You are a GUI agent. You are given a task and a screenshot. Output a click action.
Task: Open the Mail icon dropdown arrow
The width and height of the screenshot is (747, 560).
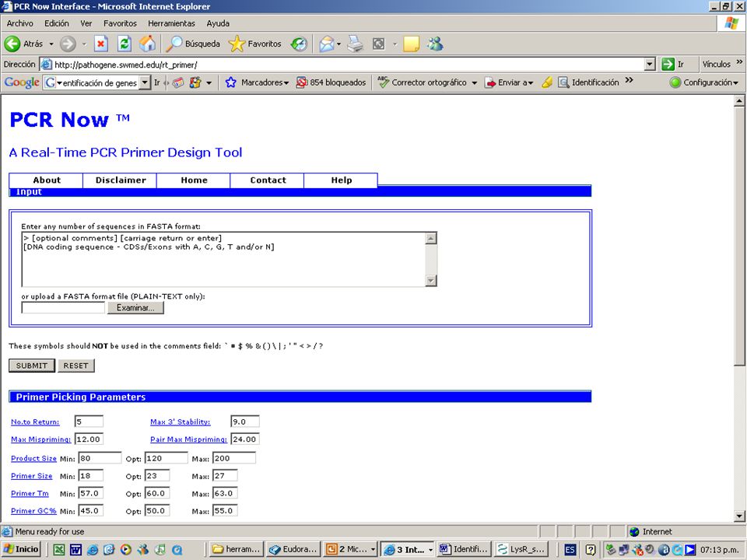pos(338,44)
